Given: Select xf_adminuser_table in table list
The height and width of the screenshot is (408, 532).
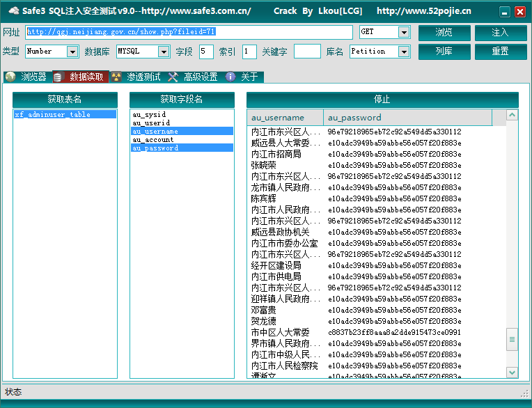Looking at the screenshot, I should click(x=65, y=114).
